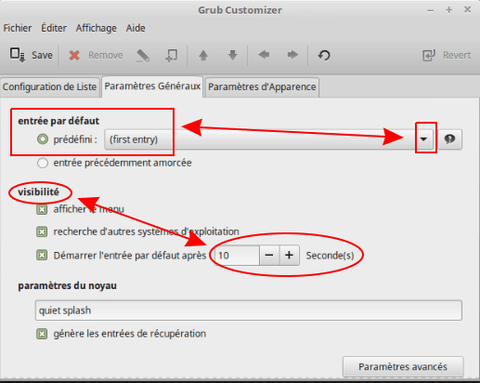Viewport: 480px width, 383px height.
Task: Maximize window with plus title button
Action: (x=449, y=10)
